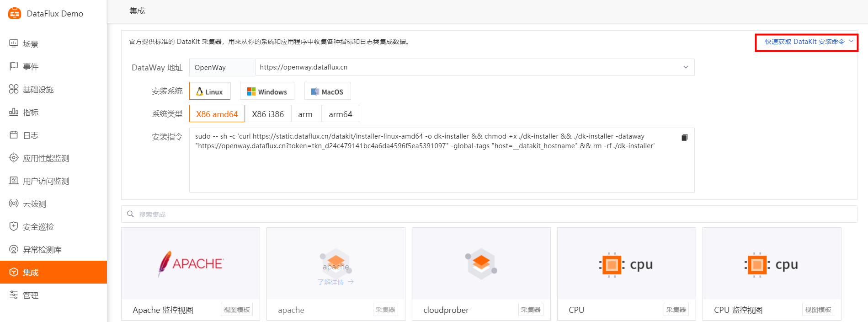Select the 安全巡检 shield icon
This screenshot has height=322, width=868.
tap(14, 226)
